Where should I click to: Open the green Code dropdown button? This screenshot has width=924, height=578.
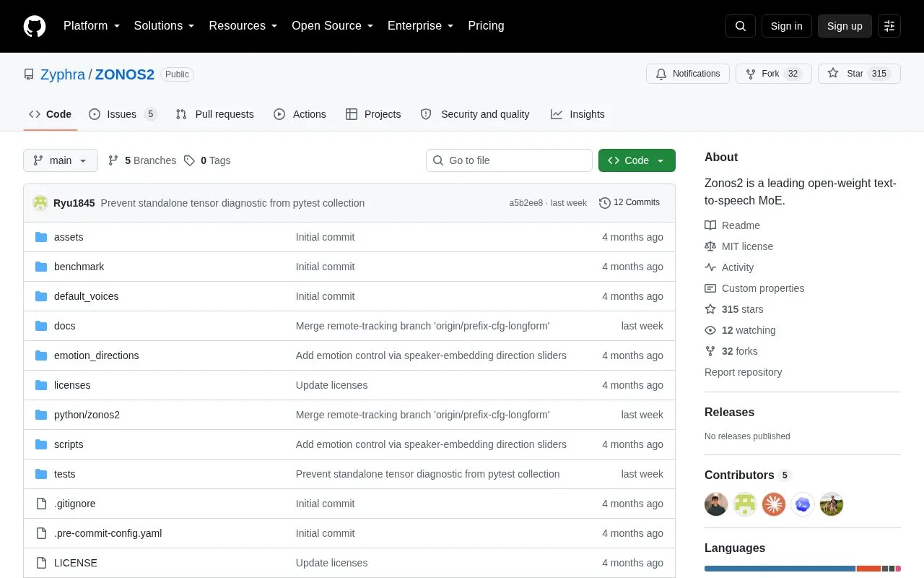click(x=637, y=160)
